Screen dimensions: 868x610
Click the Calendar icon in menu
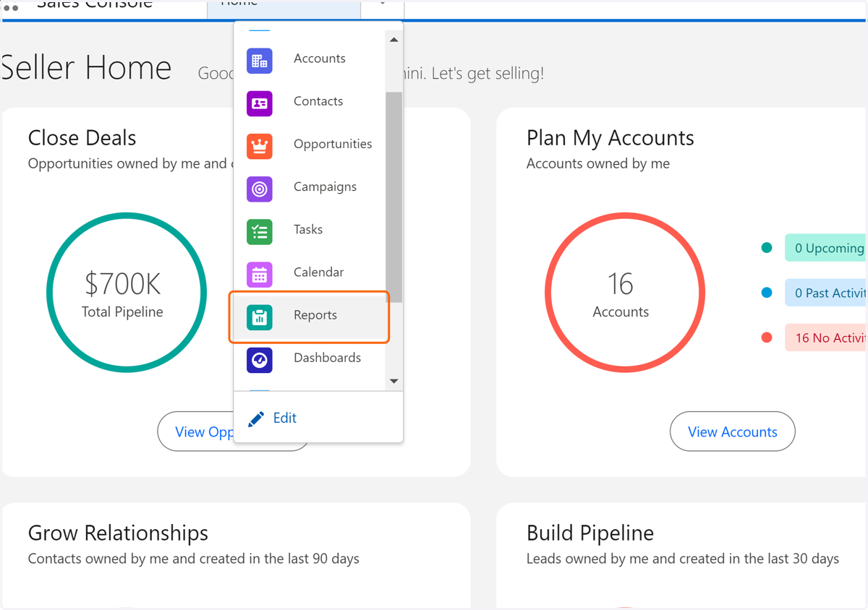click(260, 275)
